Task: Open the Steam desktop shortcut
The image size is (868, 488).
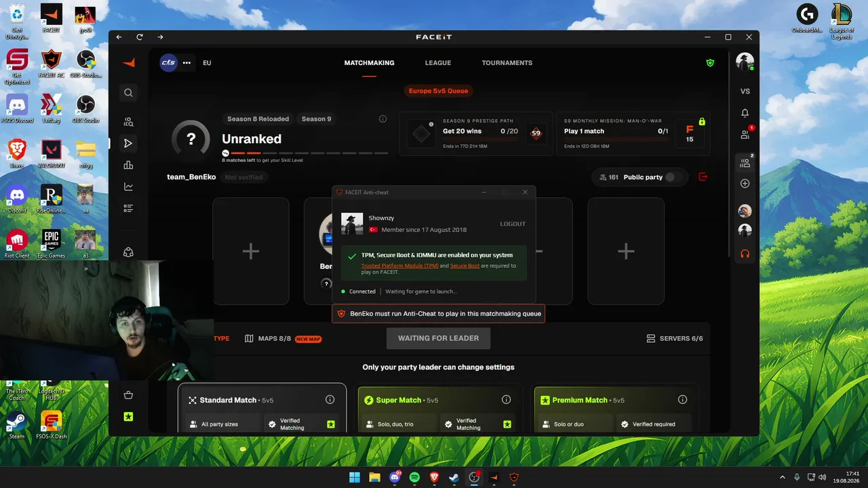Action: (17, 425)
